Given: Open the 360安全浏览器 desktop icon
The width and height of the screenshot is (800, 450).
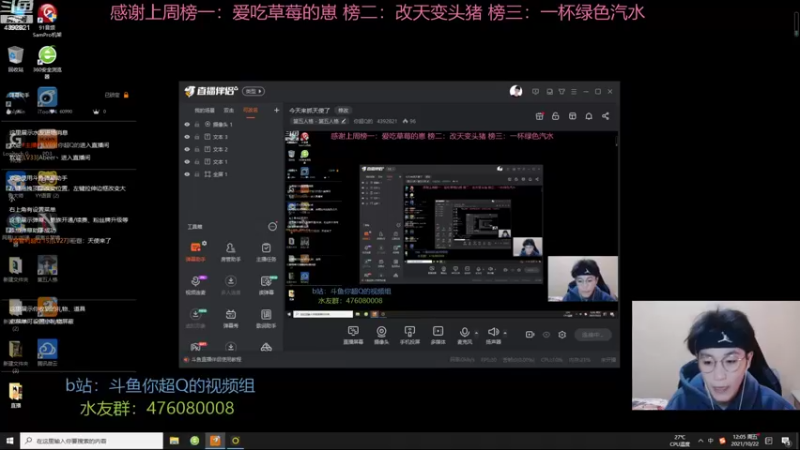Looking at the screenshot, I should click(x=47, y=61).
